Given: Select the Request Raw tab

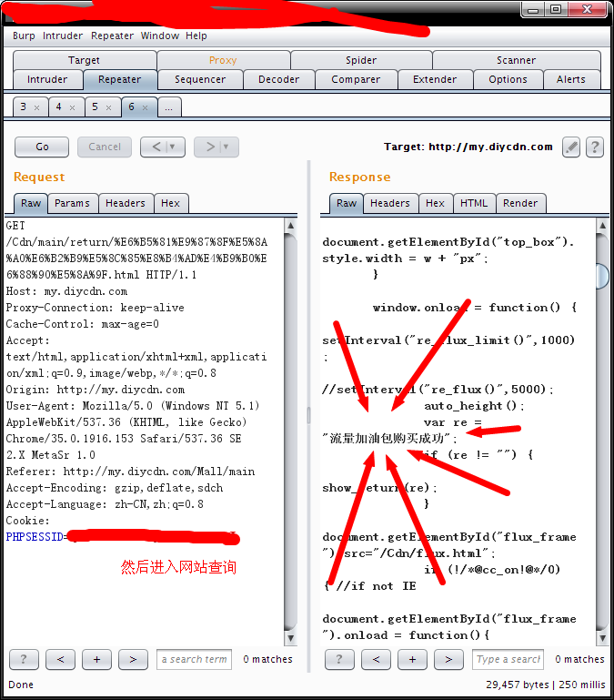Looking at the screenshot, I should [x=31, y=204].
